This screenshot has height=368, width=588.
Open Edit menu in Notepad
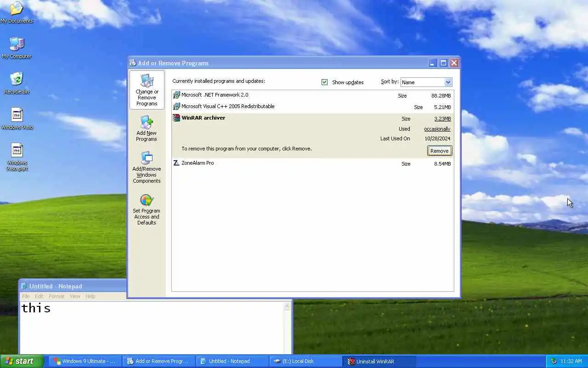[x=39, y=296]
